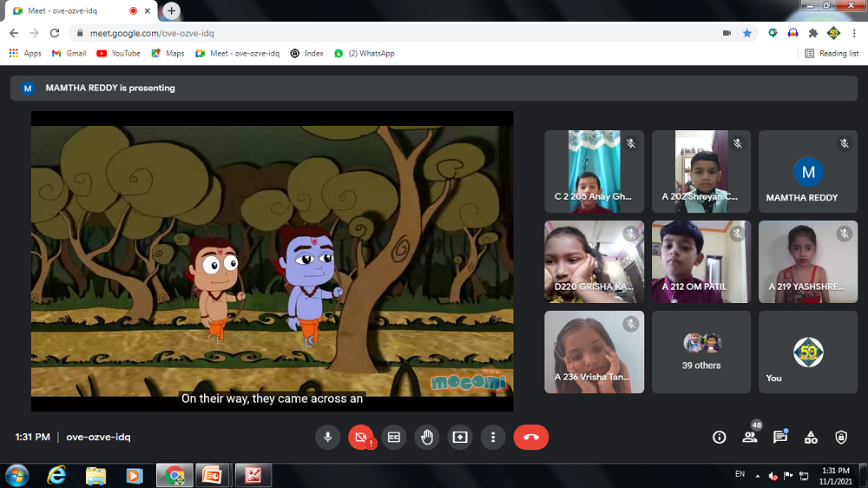The height and width of the screenshot is (488, 868).
Task: Raise your hand in the meeting
Action: pos(426,438)
